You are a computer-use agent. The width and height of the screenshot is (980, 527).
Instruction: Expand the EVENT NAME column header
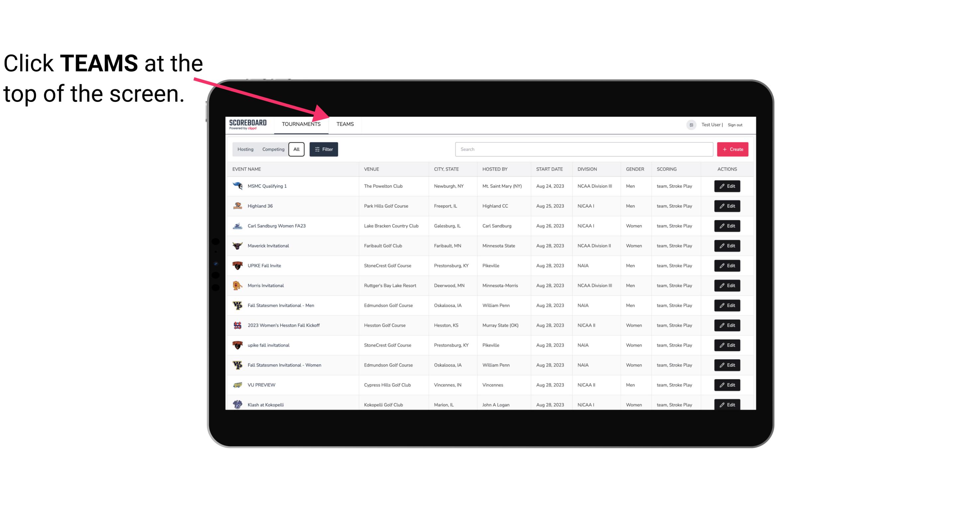[247, 169]
